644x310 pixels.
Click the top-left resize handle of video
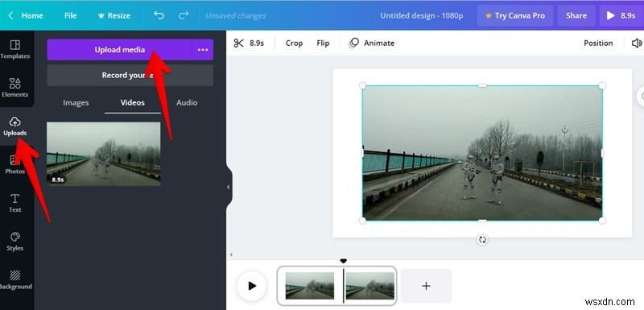pyautogui.click(x=362, y=85)
